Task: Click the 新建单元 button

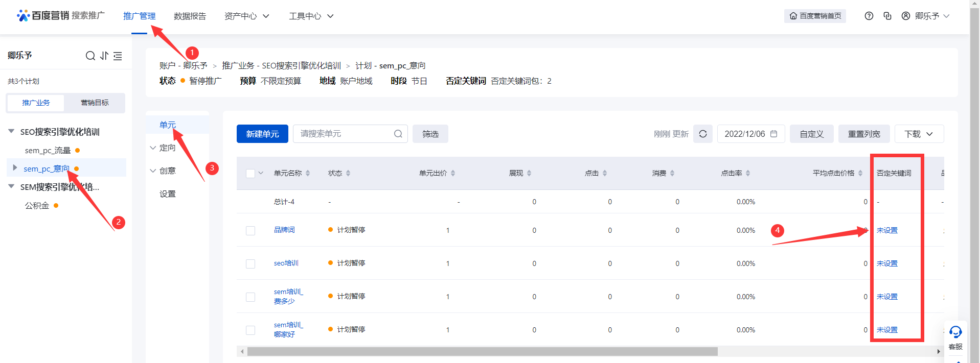Action: coord(262,134)
